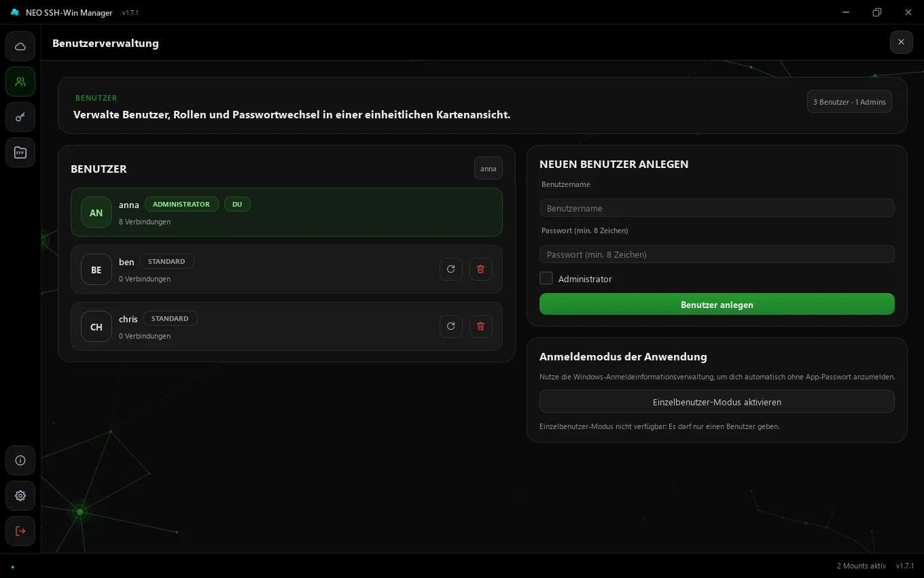Image resolution: width=924 pixels, height=578 pixels.
Task: Click the Benutzer anlegen button
Action: [717, 304]
